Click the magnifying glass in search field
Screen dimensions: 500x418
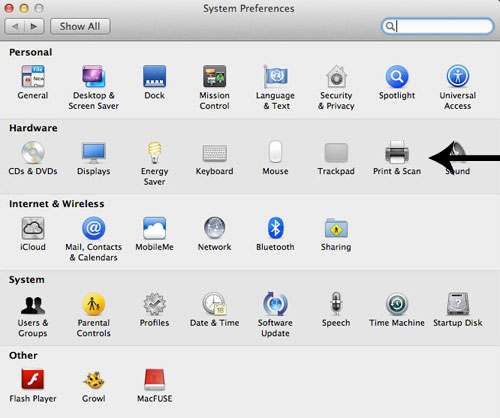389,26
